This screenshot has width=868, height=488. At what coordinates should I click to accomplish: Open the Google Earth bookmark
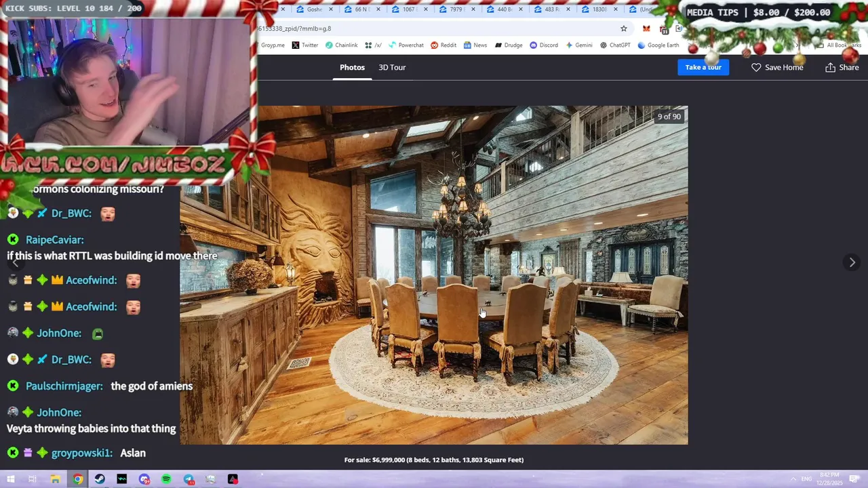click(x=658, y=45)
